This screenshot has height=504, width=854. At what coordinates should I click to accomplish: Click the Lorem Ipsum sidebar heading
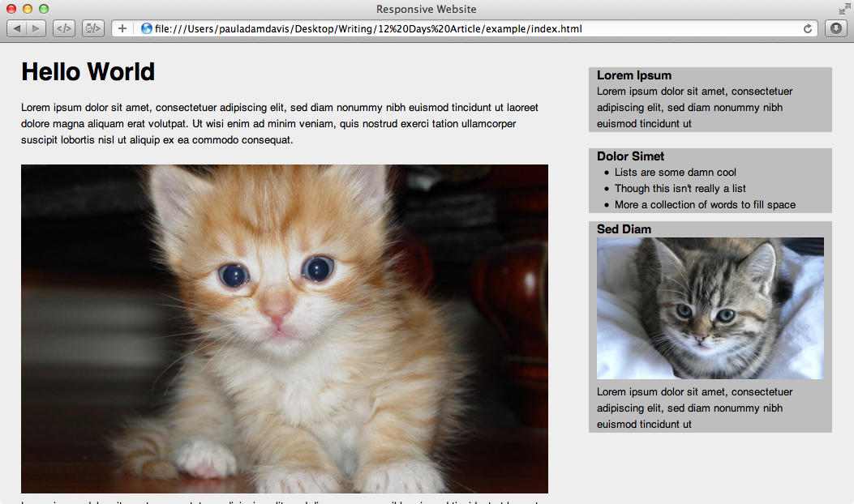pos(634,75)
